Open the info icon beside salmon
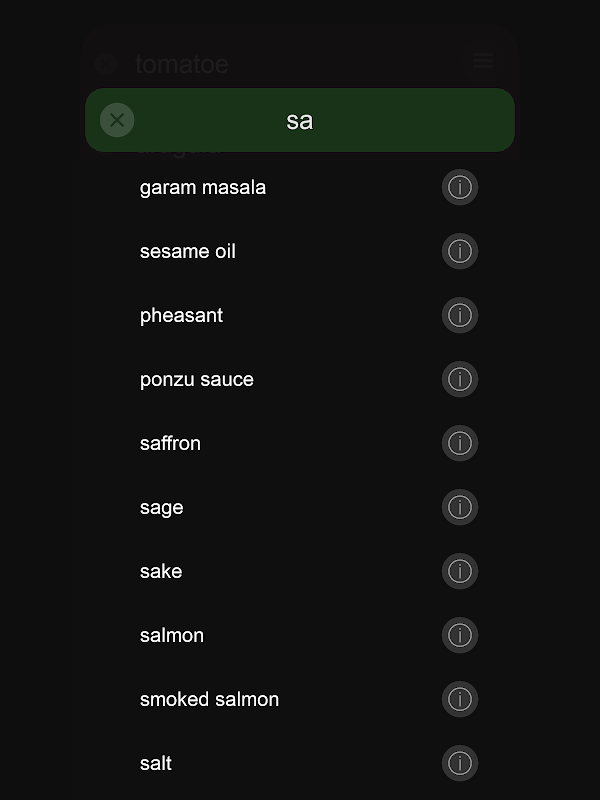Screen dimensions: 600x800 pyautogui.click(x=460, y=635)
